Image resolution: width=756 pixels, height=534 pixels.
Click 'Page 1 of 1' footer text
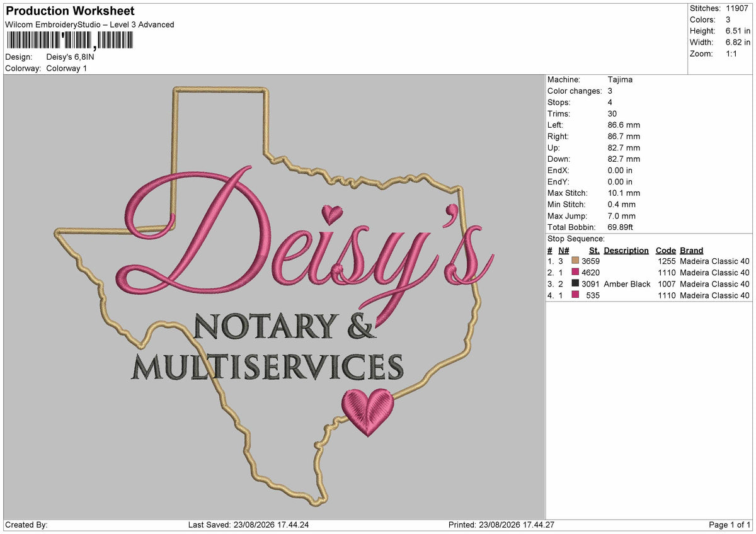point(730,525)
